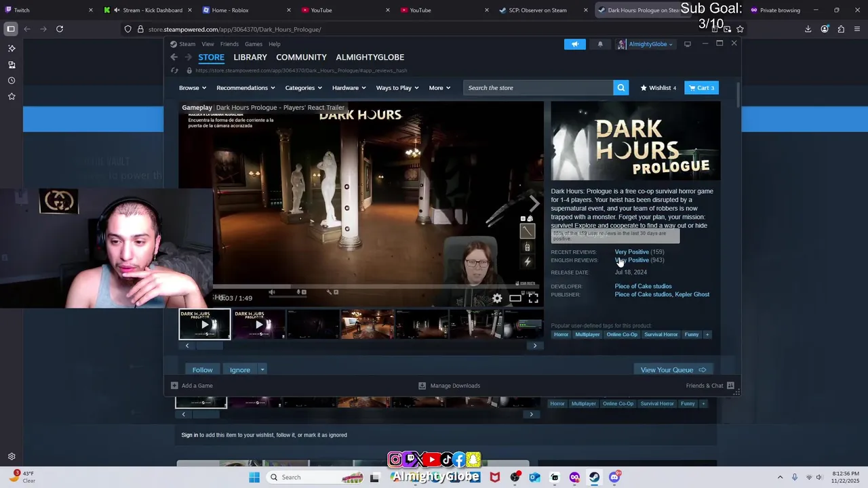Switch to the Twitch browser tab
The image size is (868, 488).
(x=49, y=10)
